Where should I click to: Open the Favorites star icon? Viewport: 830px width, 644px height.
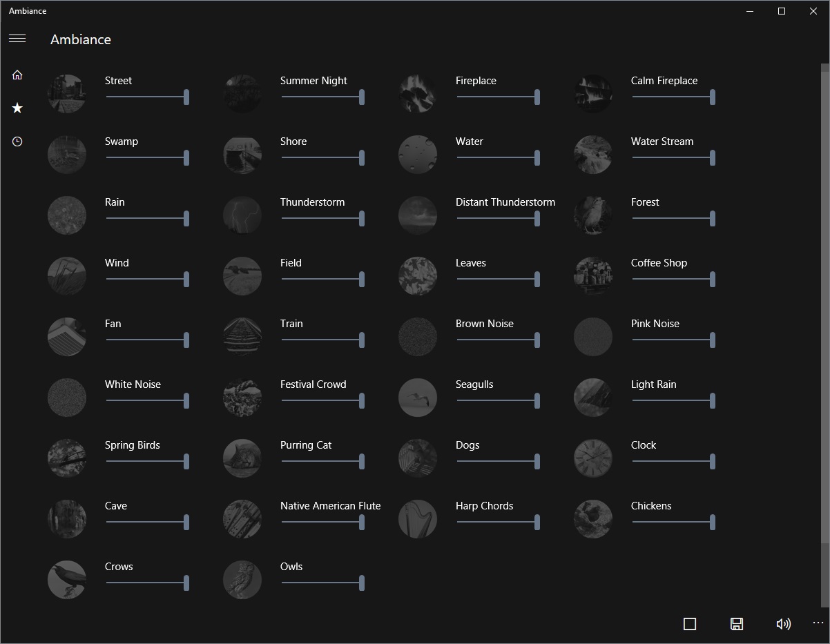point(17,108)
